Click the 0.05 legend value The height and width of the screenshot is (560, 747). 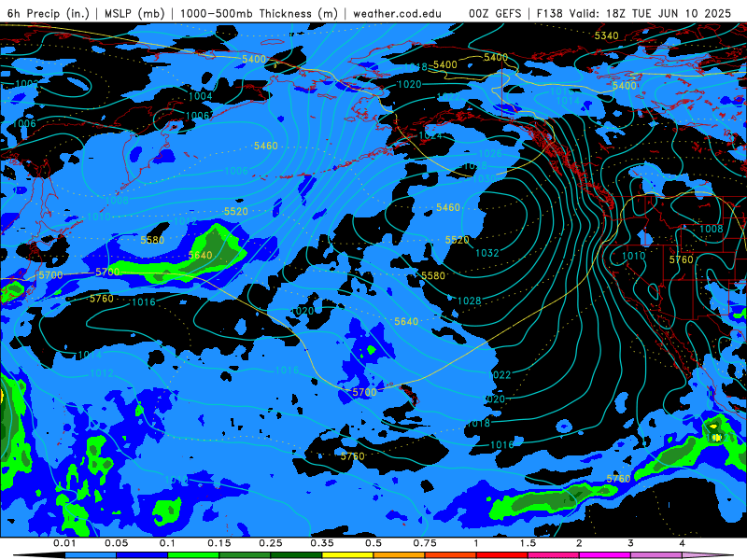[116, 543]
